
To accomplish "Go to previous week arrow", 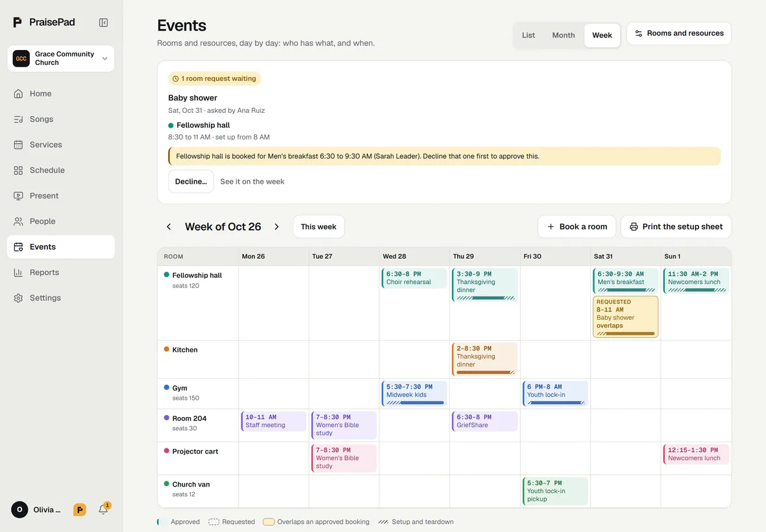I will point(169,226).
